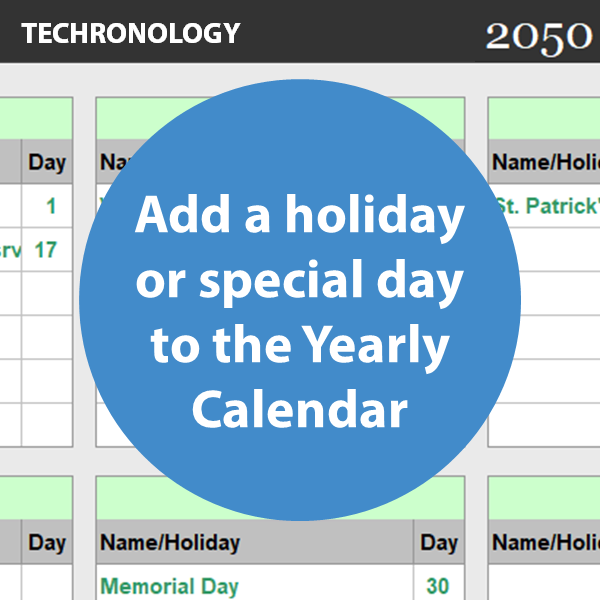Click the Name/Holiday header above Memorial Day
The height and width of the screenshot is (600, 600).
[x=254, y=543]
